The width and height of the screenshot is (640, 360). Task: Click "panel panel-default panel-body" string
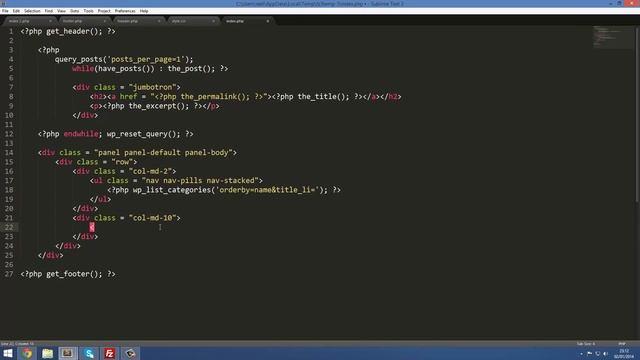pyautogui.click(x=163, y=153)
